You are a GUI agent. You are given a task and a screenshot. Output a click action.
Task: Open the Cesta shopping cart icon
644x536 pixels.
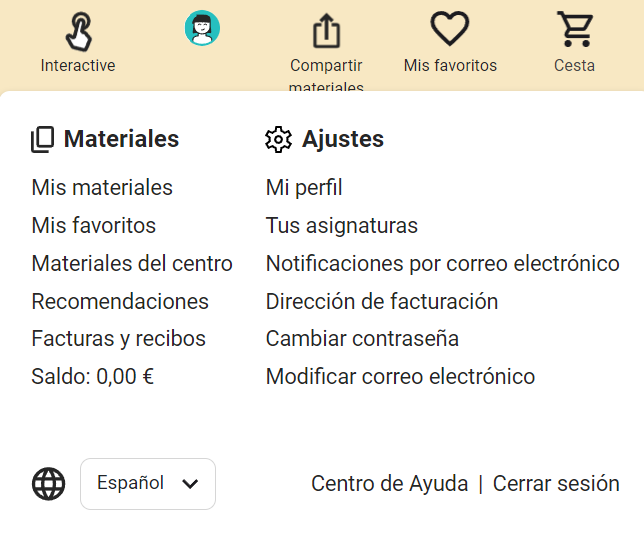[x=574, y=29]
